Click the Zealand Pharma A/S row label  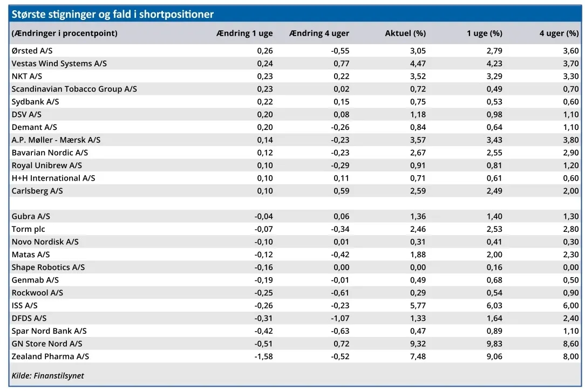(50, 356)
